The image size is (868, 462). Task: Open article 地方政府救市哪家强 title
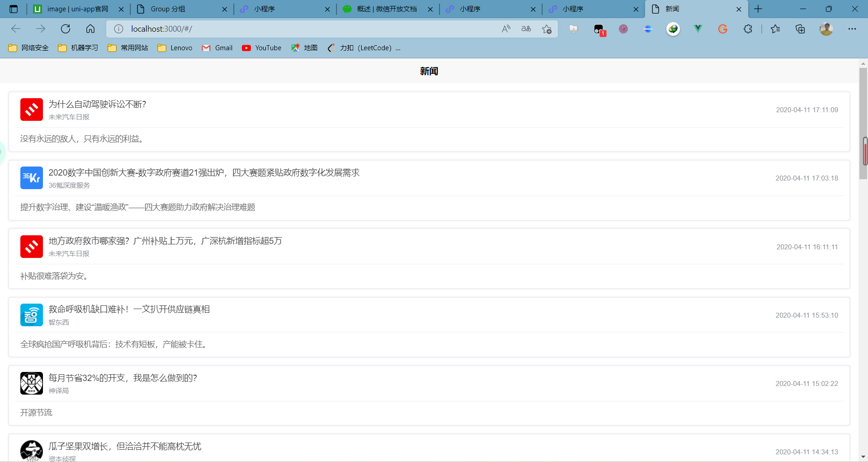(x=165, y=241)
